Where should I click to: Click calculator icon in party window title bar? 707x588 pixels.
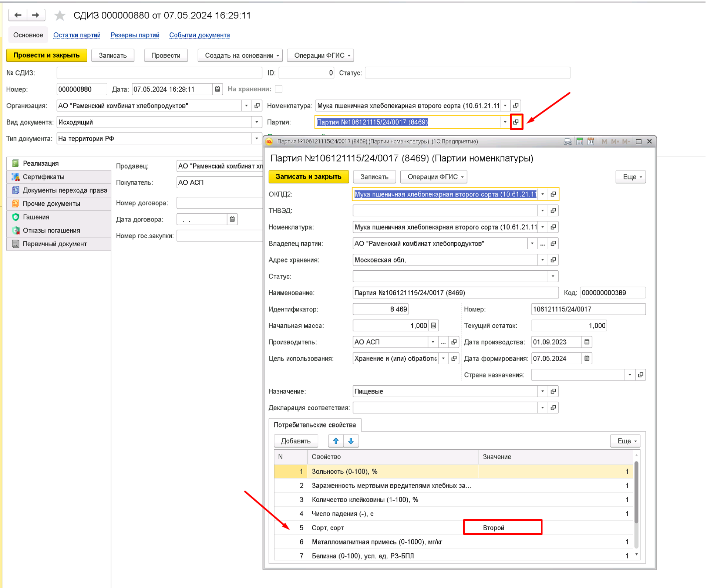579,142
